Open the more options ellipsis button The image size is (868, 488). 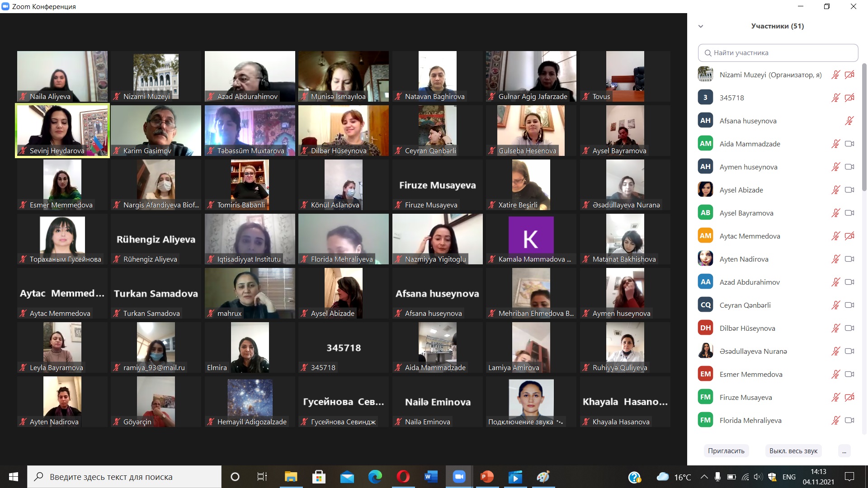click(844, 451)
